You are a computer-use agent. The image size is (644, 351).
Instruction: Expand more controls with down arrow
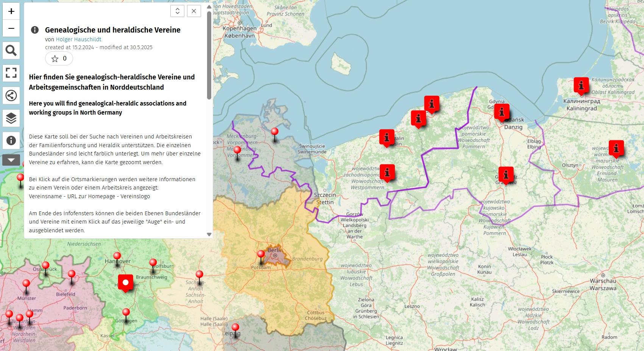[11, 160]
